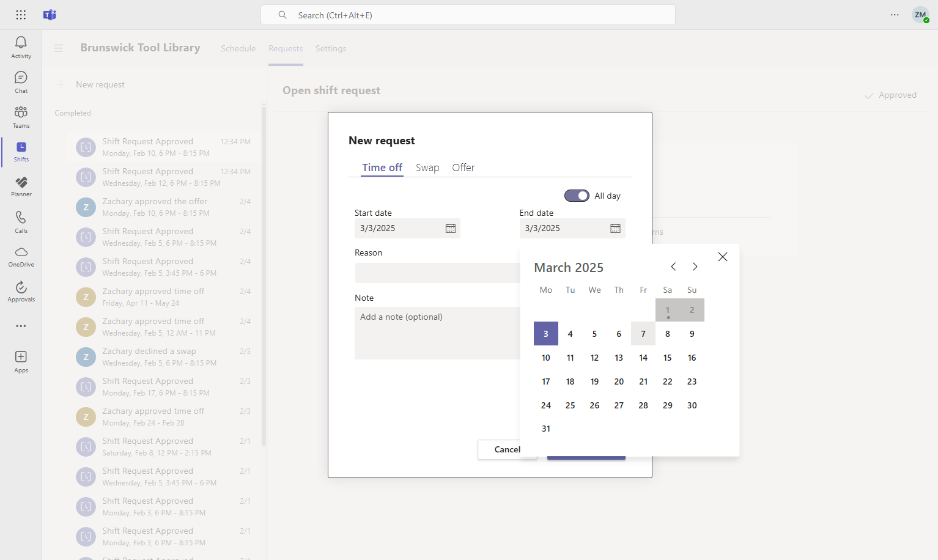Screen dimensions: 938x560
Task: Click the Search box
Action: coord(468,15)
